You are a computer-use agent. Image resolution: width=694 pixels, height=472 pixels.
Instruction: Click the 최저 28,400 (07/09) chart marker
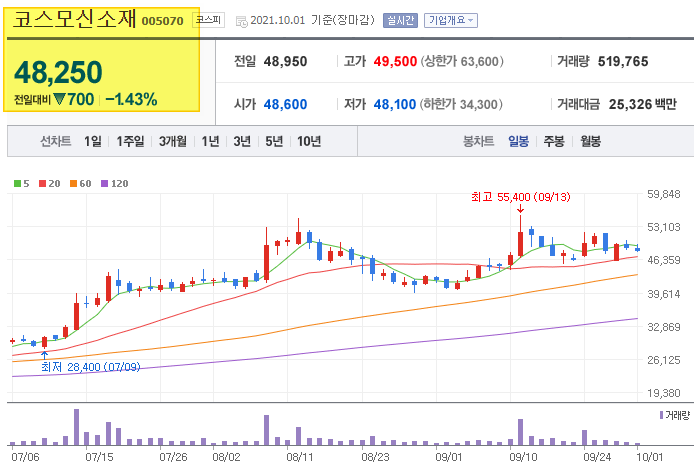[91, 367]
